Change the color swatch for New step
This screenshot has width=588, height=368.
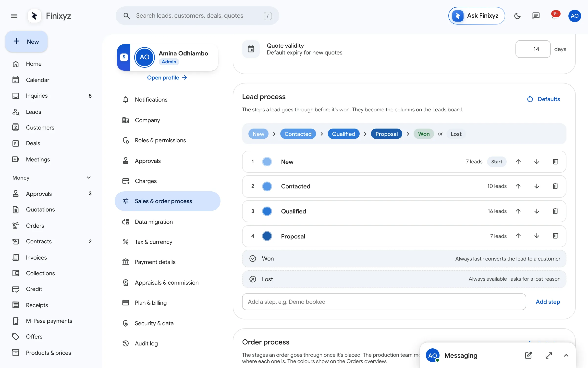(x=267, y=162)
